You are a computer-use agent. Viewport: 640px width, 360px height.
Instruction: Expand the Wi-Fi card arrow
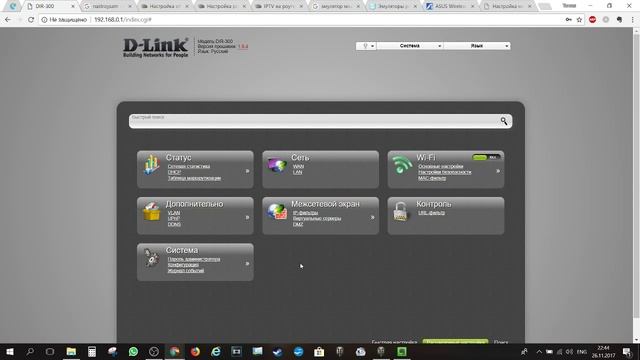[498, 171]
